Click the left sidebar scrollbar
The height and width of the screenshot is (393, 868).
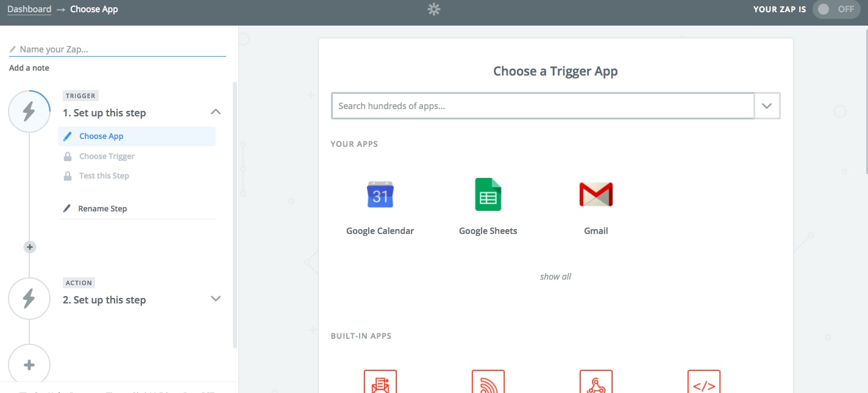235,214
